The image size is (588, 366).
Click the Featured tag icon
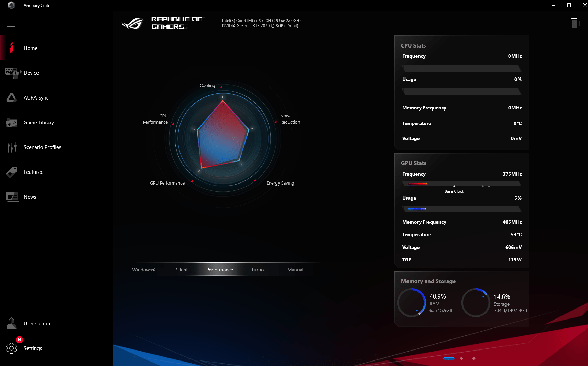tap(11, 172)
